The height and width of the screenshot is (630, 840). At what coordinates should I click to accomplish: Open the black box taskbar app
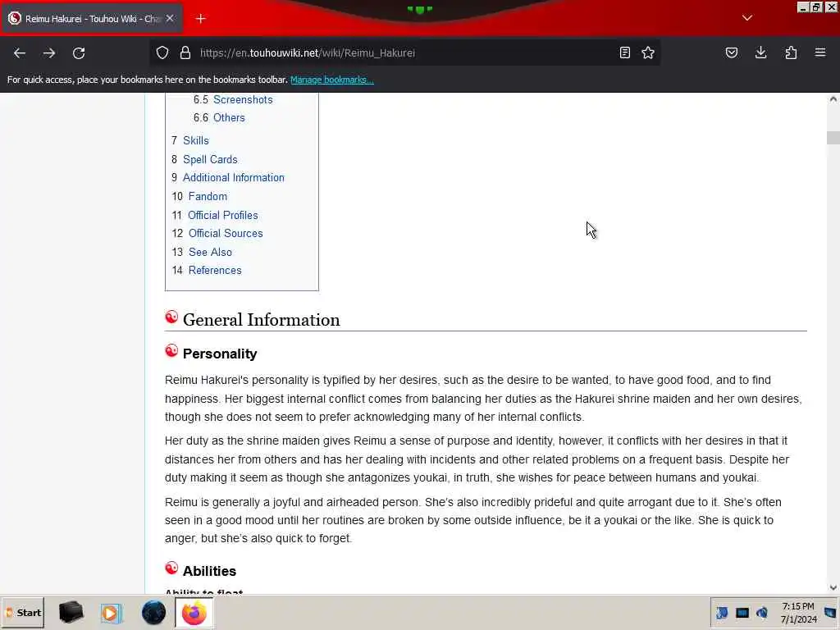click(71, 612)
